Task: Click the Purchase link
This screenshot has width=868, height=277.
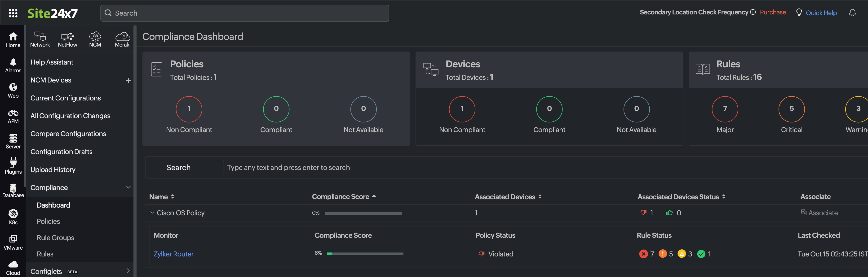Action: tap(773, 12)
